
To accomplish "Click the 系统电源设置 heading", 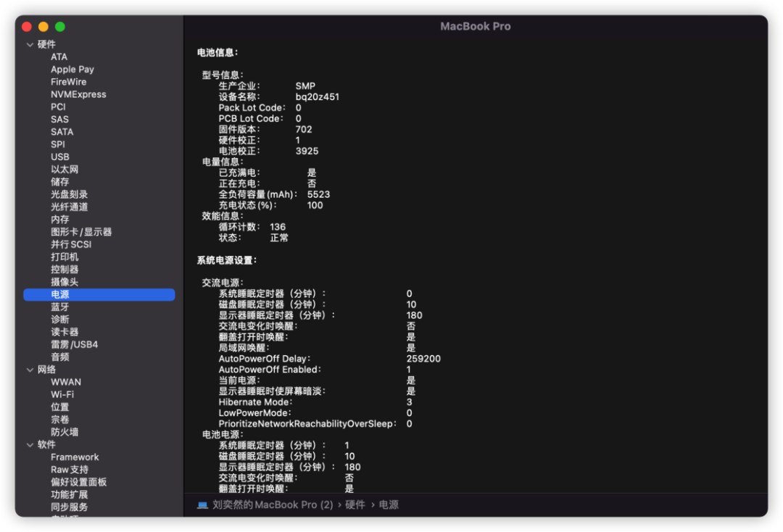I will [x=227, y=260].
